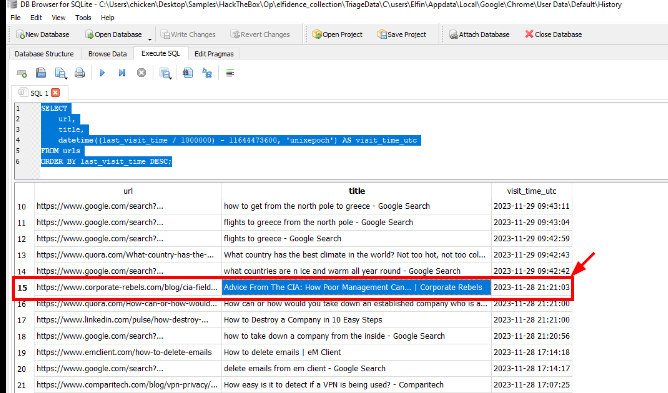
Task: Select 'How to Destroy a Company in 10 Easy Steps'
Action: pos(357,320)
